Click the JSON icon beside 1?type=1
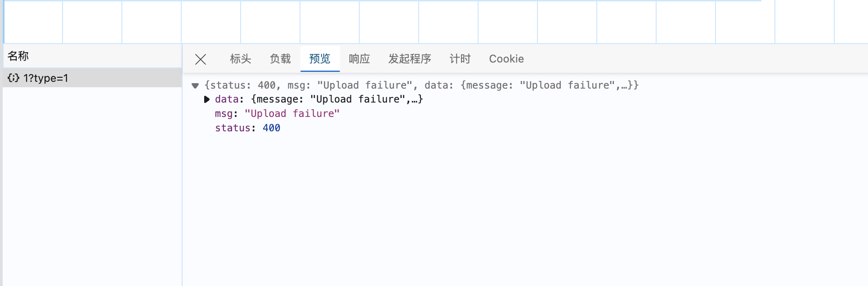This screenshot has height=286, width=868. coord(13,78)
